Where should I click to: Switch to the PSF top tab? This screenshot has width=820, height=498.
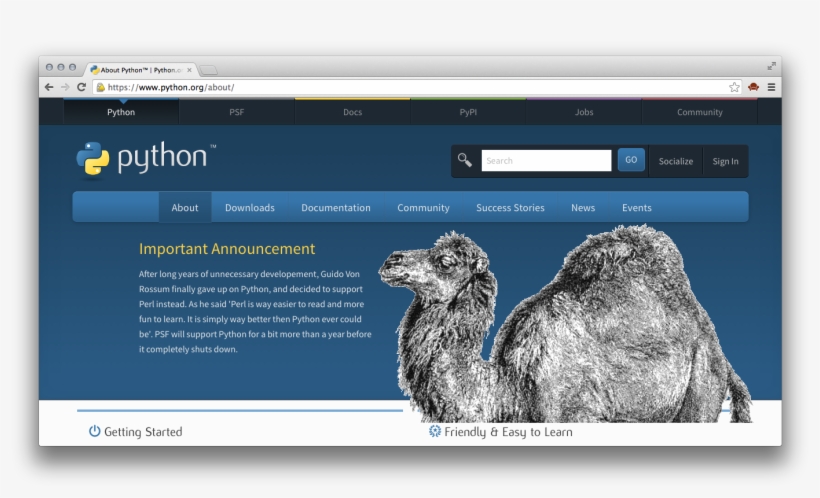pos(237,112)
